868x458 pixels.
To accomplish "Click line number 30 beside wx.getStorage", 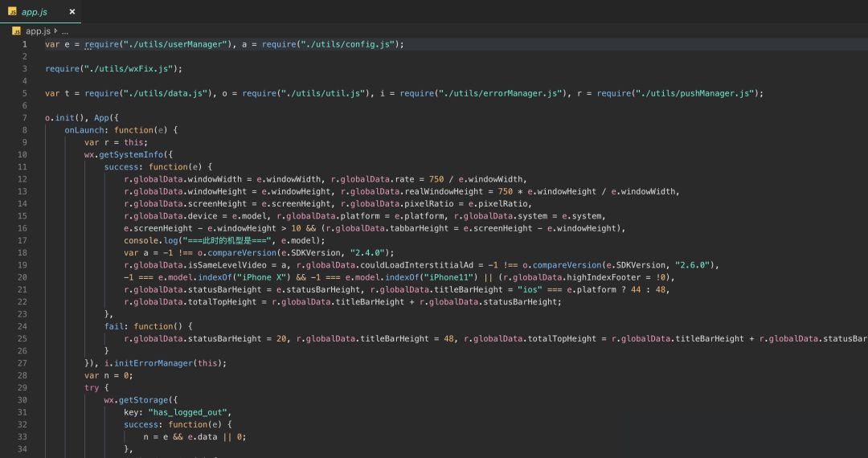I will coord(23,400).
